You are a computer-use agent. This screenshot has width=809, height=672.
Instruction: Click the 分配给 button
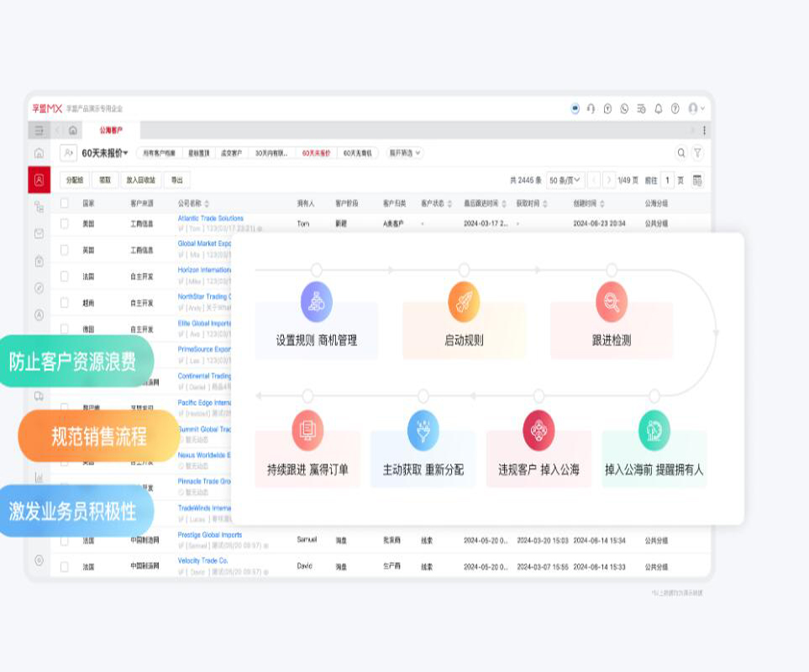75,180
